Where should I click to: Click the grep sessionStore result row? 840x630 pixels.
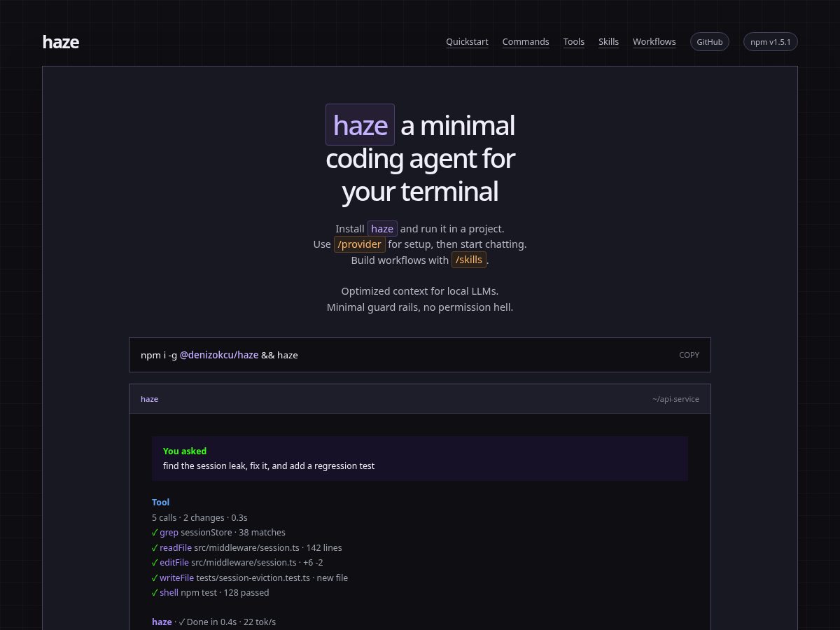[218, 533]
